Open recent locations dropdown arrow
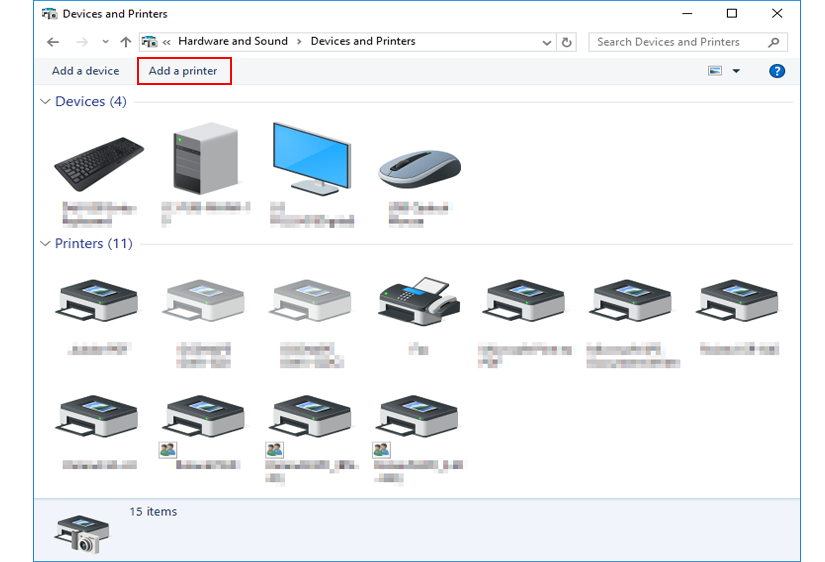 (105, 42)
